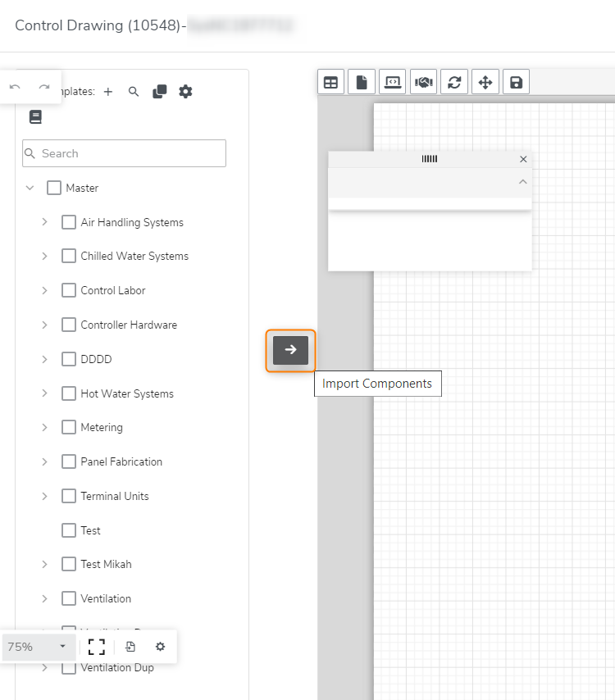Check the Terminal Units checkbox

(x=69, y=496)
